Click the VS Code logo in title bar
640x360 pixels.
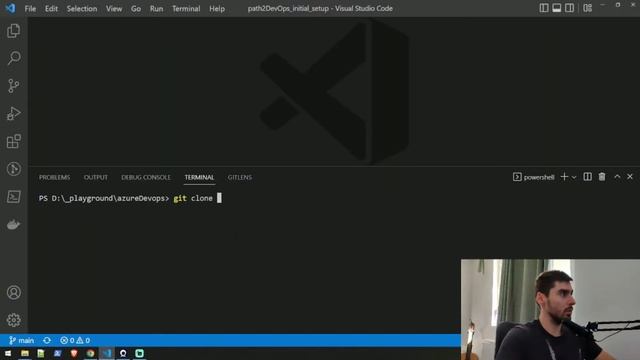(x=10, y=8)
